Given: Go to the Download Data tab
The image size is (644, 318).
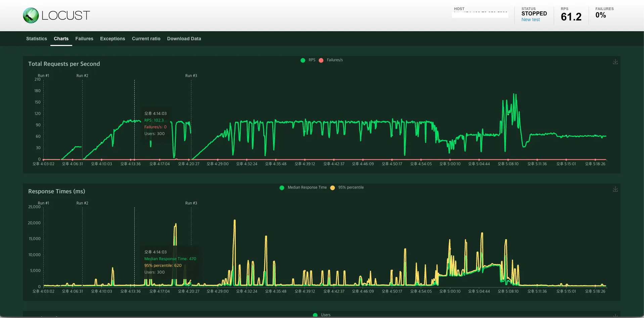Looking at the screenshot, I should pyautogui.click(x=184, y=39).
